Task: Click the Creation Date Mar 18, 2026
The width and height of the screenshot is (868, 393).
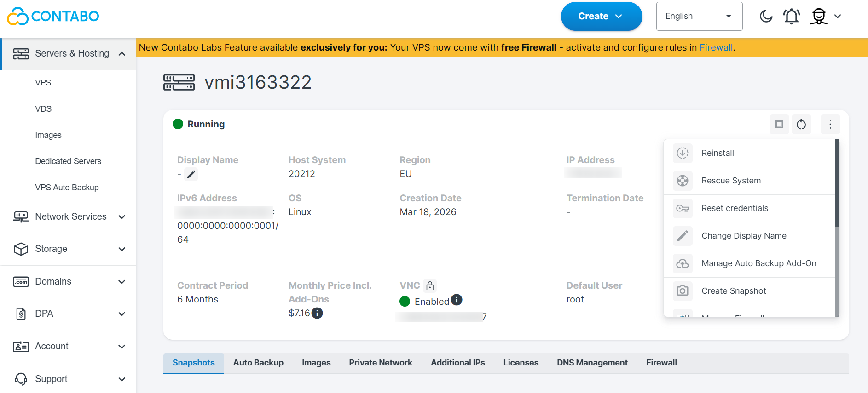Action: point(428,212)
